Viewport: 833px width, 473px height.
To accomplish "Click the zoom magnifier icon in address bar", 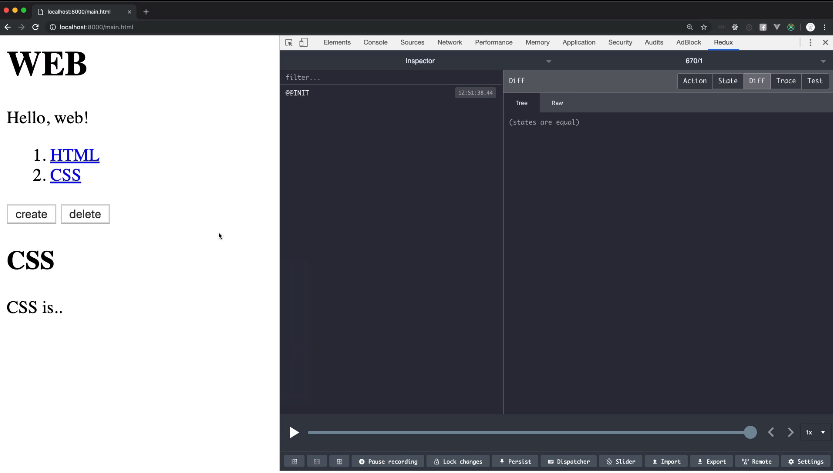I will coord(690,27).
